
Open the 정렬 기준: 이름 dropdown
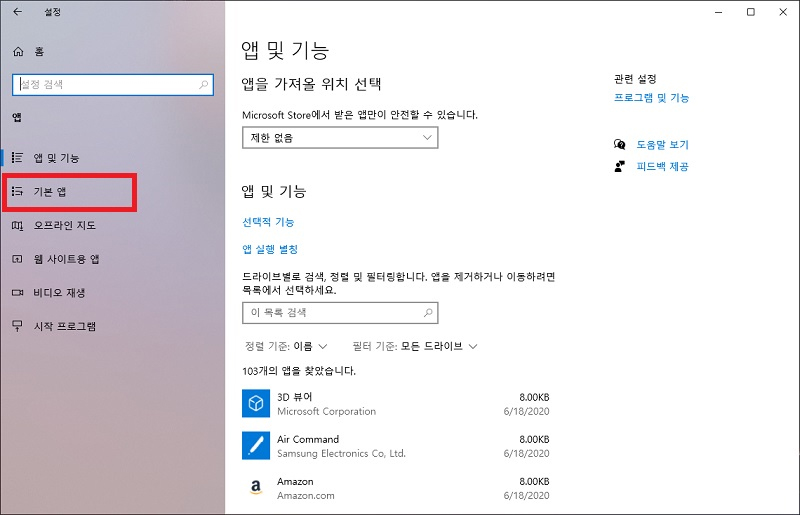click(x=286, y=347)
